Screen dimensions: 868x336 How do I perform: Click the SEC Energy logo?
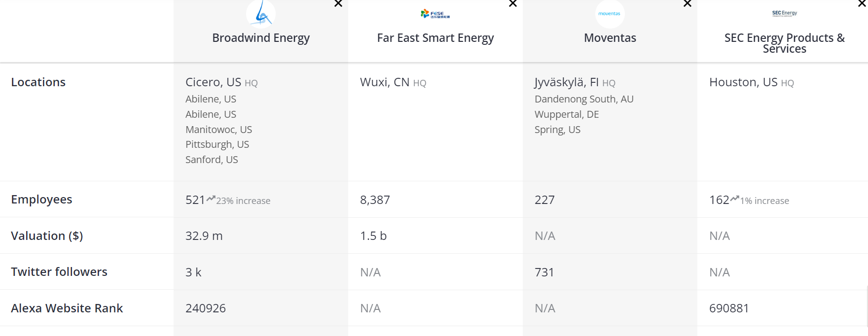785,13
